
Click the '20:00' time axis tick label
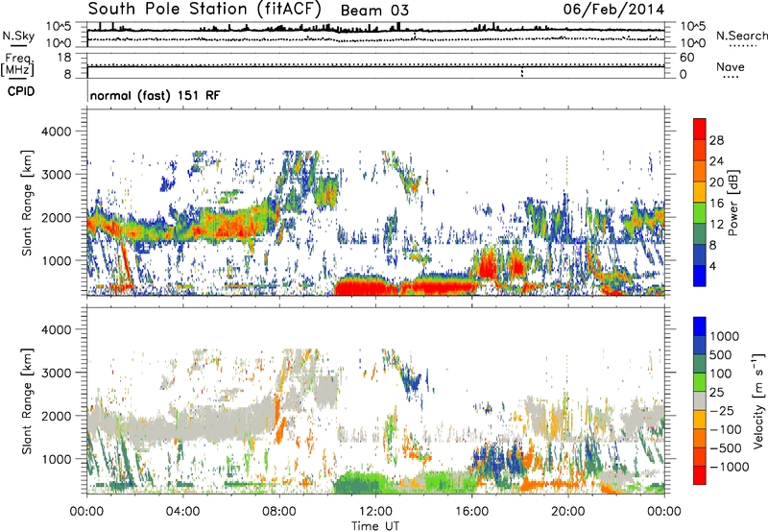[567, 512]
